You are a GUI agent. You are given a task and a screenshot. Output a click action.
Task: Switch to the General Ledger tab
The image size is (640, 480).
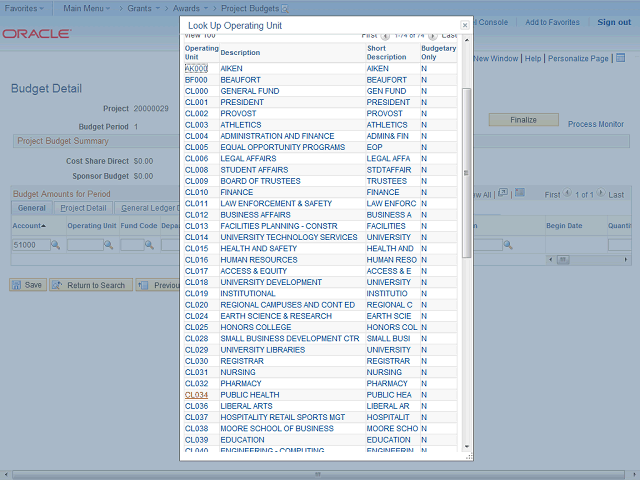148,208
